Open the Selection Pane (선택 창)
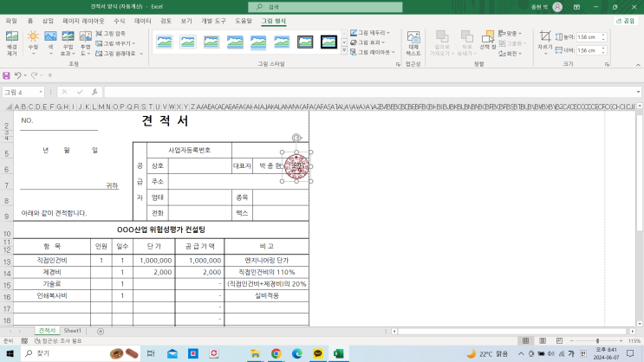Viewport: 644px width, 362px height. tap(488, 40)
